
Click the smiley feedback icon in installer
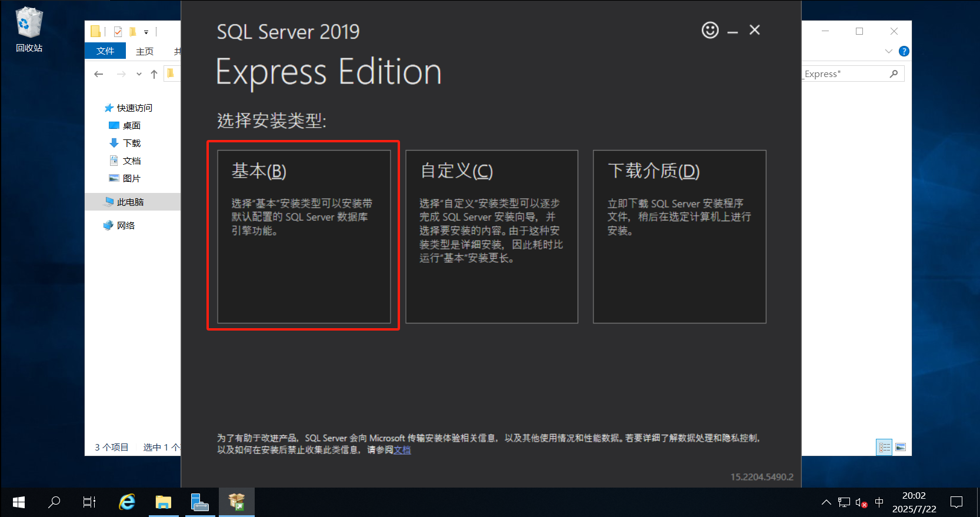pyautogui.click(x=710, y=30)
